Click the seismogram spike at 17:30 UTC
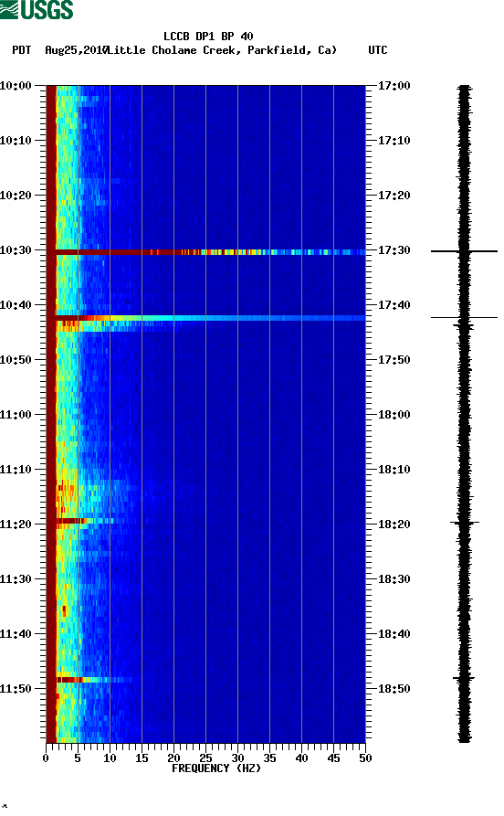Screen dimensions: 504x816 pos(464,251)
